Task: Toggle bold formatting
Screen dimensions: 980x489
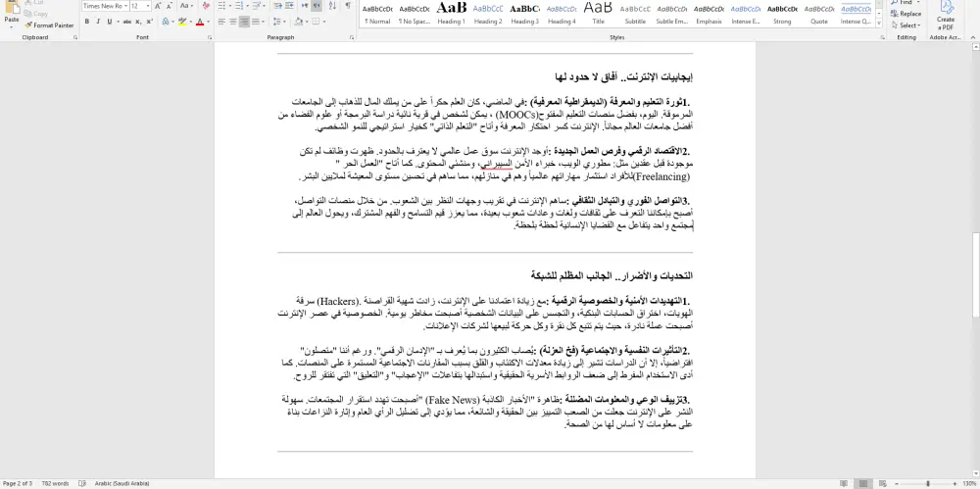Action: coord(87,22)
